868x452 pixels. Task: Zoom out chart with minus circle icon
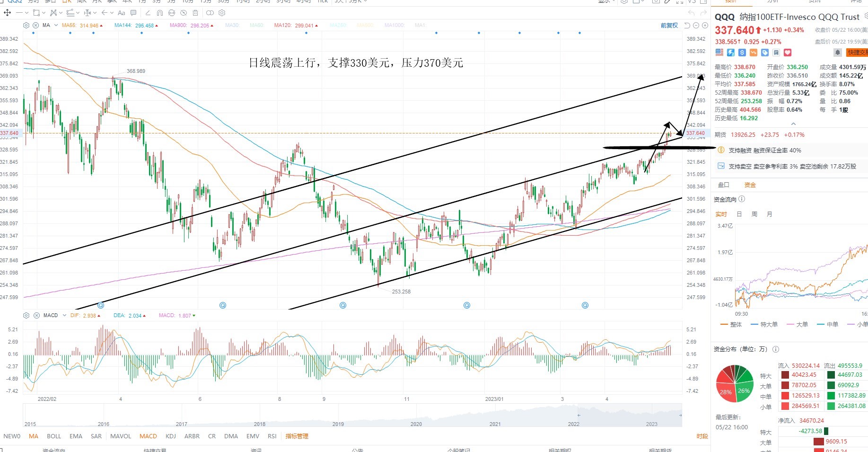point(696,25)
